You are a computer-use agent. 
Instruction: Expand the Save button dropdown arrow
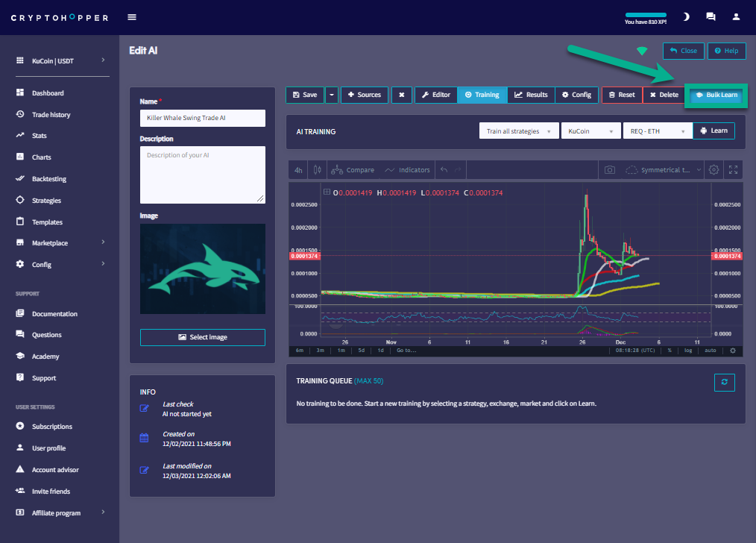(x=332, y=95)
